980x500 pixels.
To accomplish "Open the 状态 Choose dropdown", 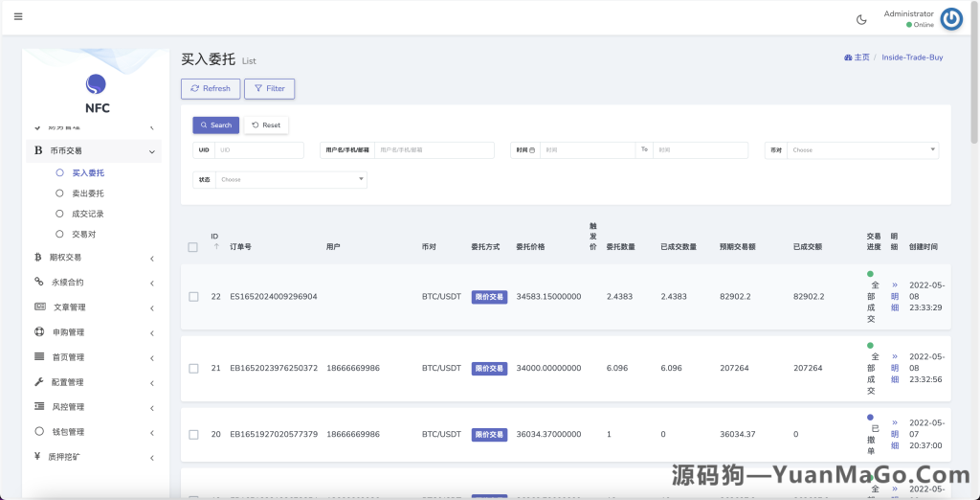I will point(291,180).
